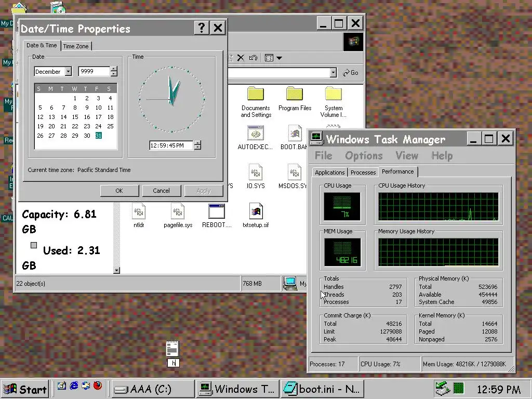Click '22 object(s)' in Explorer status bar
The width and height of the screenshot is (532, 399).
[x=31, y=283]
